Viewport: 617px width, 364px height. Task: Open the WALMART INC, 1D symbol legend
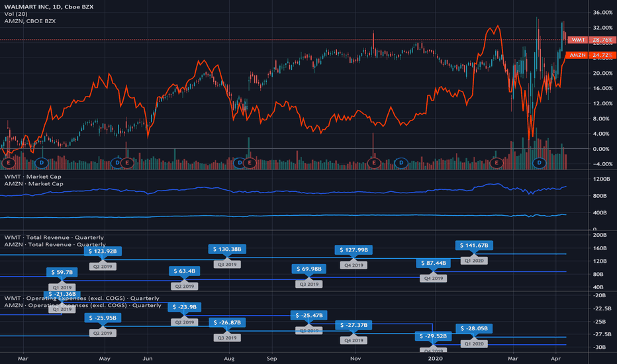click(49, 7)
